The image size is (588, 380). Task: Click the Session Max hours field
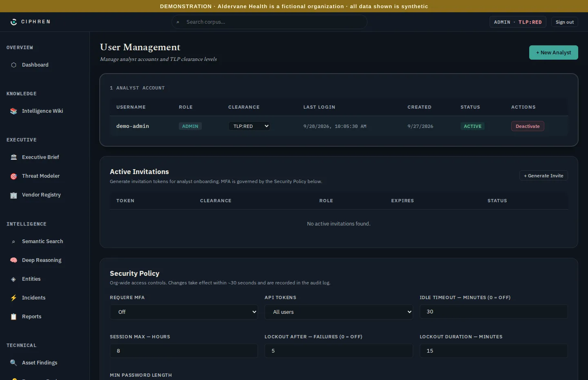click(184, 351)
